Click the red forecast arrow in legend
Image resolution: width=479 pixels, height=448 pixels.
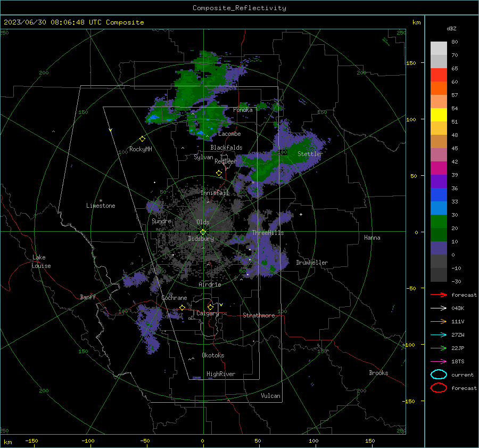tap(439, 295)
